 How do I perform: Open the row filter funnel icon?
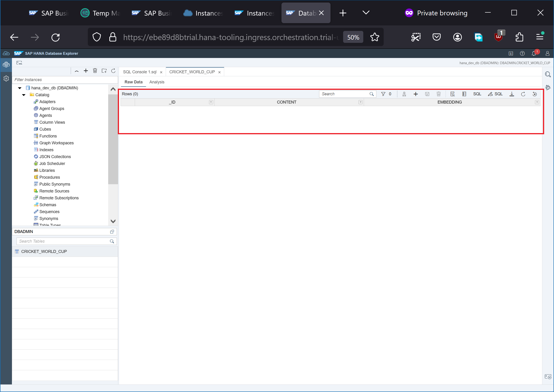click(383, 94)
